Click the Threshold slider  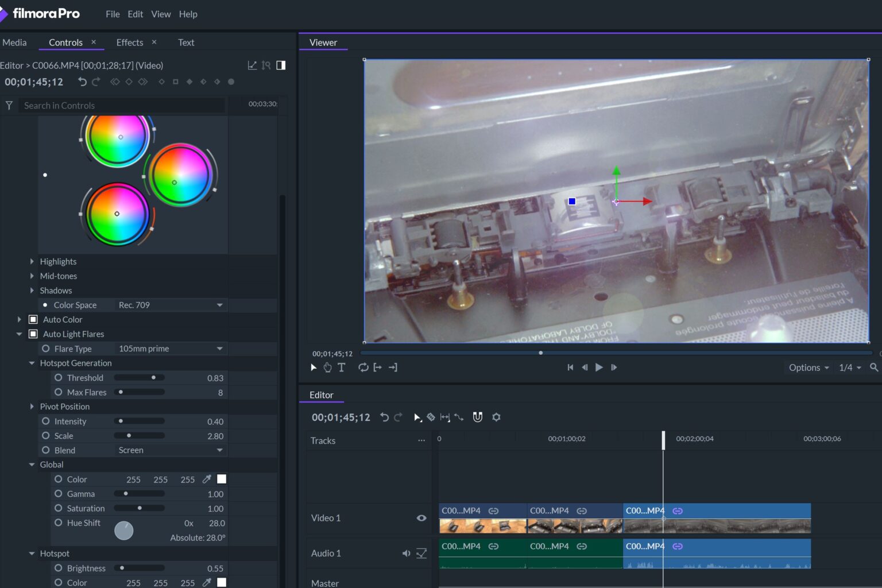[140, 378]
